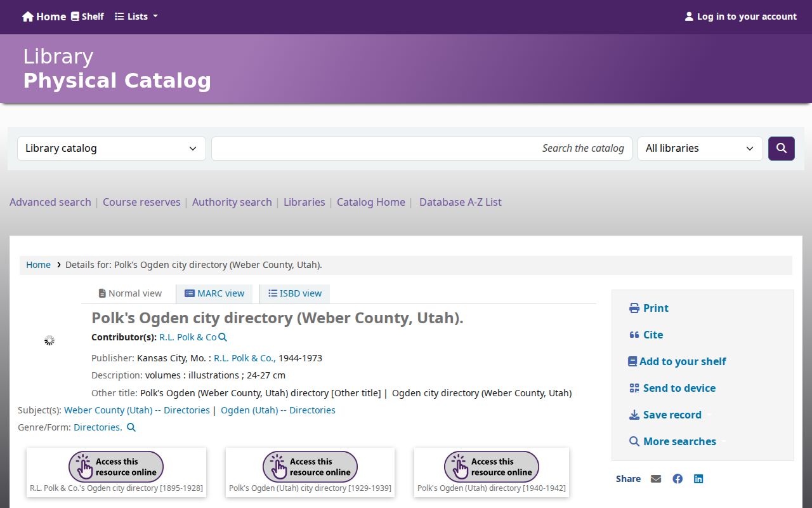812x508 pixels.
Task: Access online resource for 1929-1939 directory
Action: click(310, 467)
